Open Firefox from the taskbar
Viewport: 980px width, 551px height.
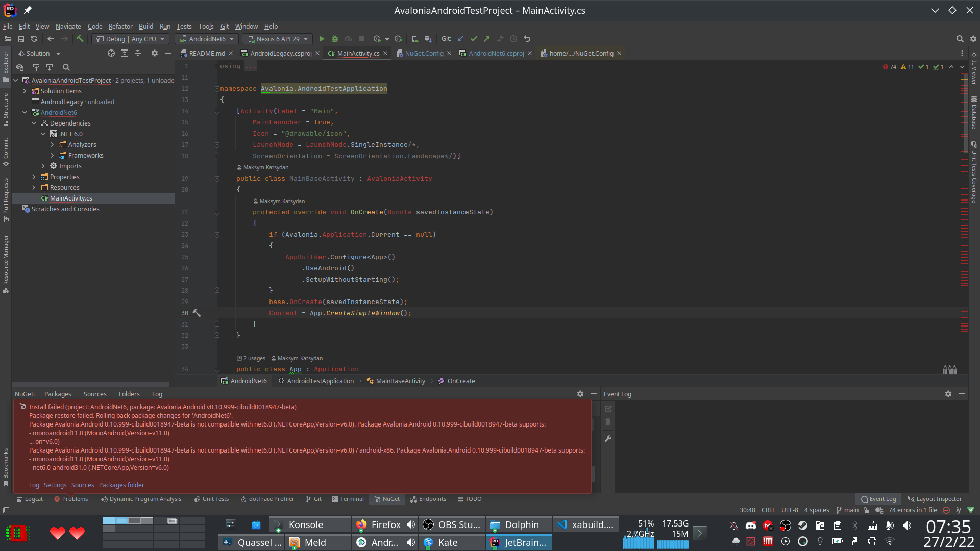tap(385, 524)
